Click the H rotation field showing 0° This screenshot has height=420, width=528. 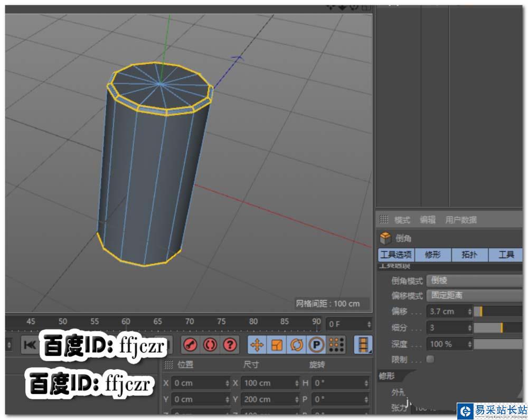tap(338, 383)
